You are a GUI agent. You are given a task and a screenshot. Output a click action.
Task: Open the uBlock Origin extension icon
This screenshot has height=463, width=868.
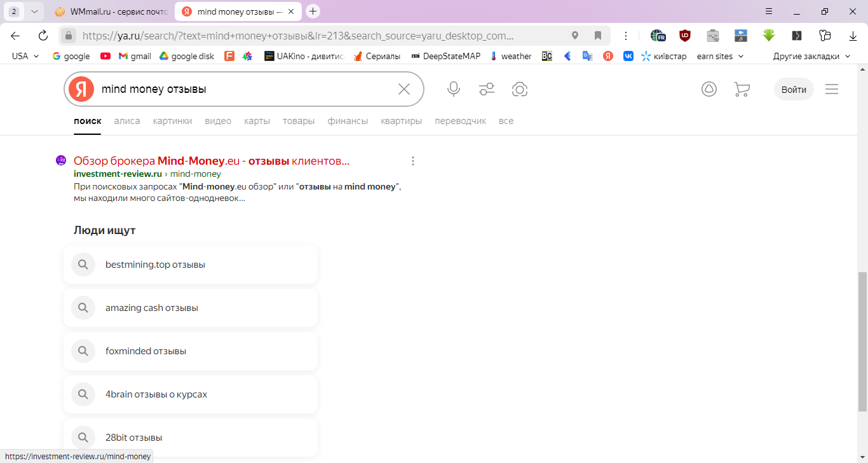point(685,36)
